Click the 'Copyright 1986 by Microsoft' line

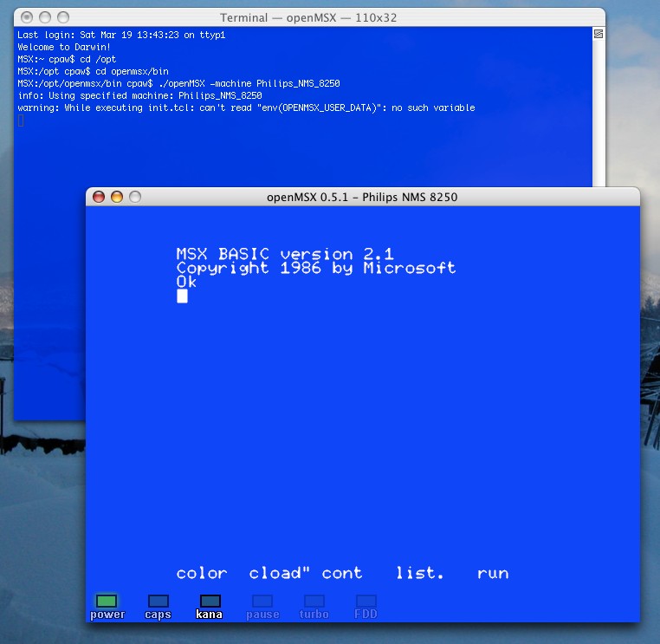316,268
